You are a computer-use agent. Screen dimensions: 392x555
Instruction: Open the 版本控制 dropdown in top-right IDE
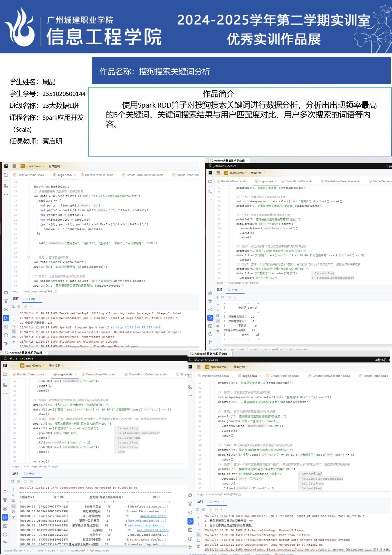pyautogui.click(x=257, y=173)
